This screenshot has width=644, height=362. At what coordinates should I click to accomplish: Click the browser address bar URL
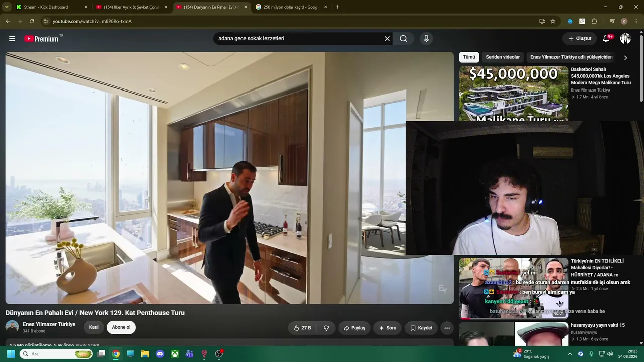coord(92,21)
